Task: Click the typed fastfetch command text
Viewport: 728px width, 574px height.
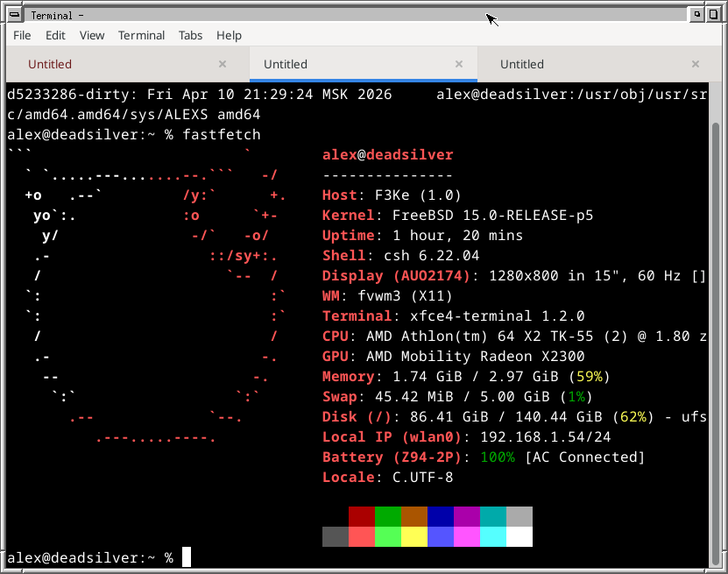Action: coord(222,135)
